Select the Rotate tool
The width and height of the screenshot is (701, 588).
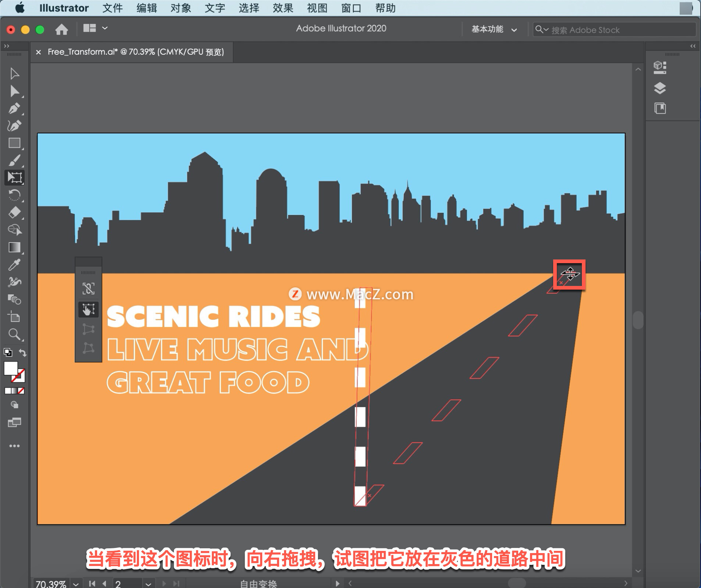(14, 195)
